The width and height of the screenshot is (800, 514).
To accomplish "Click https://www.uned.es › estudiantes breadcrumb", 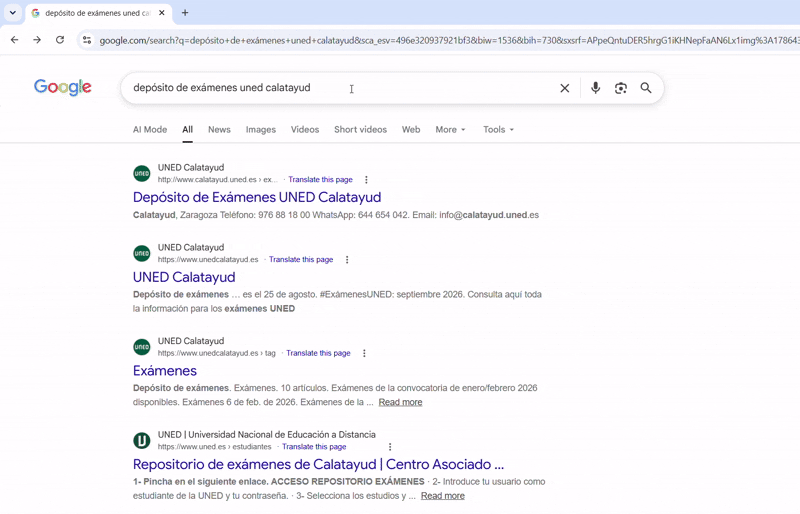I will [x=214, y=447].
